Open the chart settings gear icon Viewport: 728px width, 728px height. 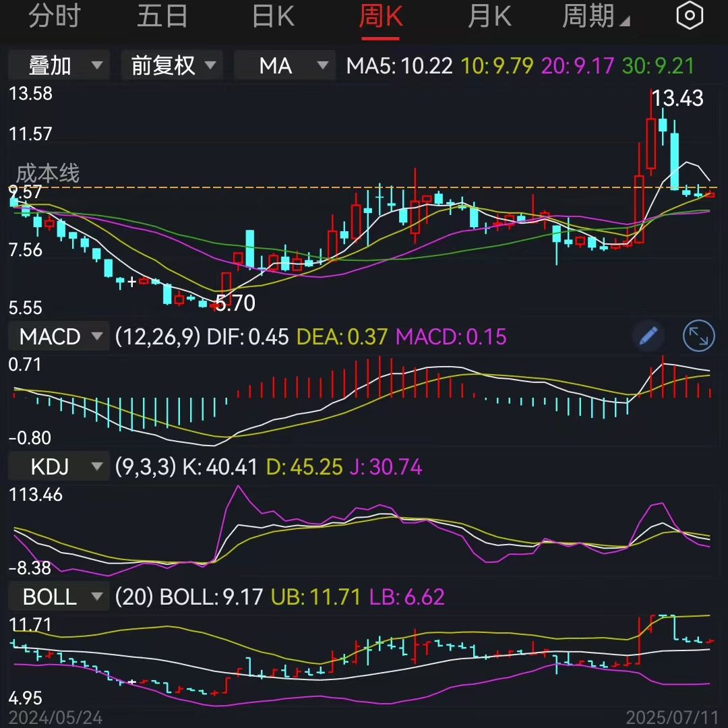[690, 15]
